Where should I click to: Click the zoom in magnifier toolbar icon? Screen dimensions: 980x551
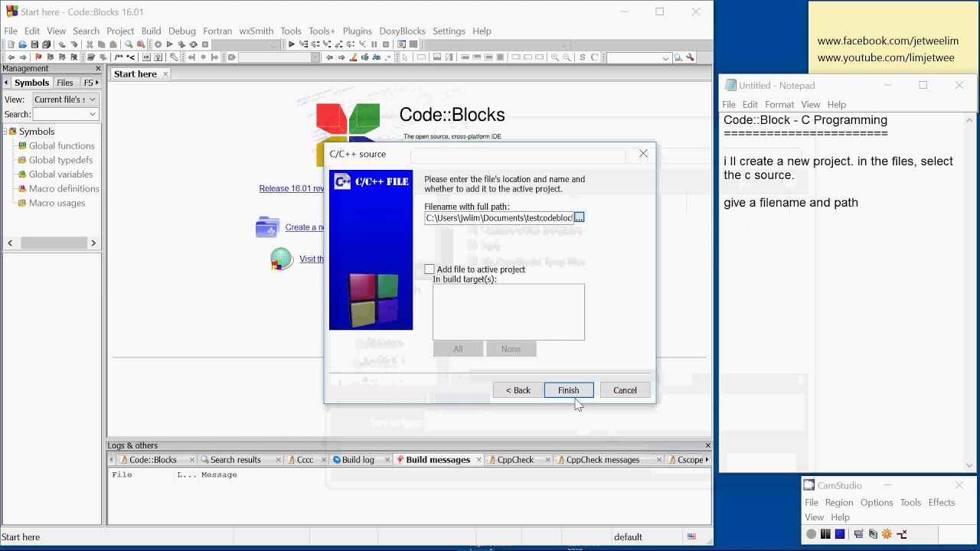tap(555, 57)
